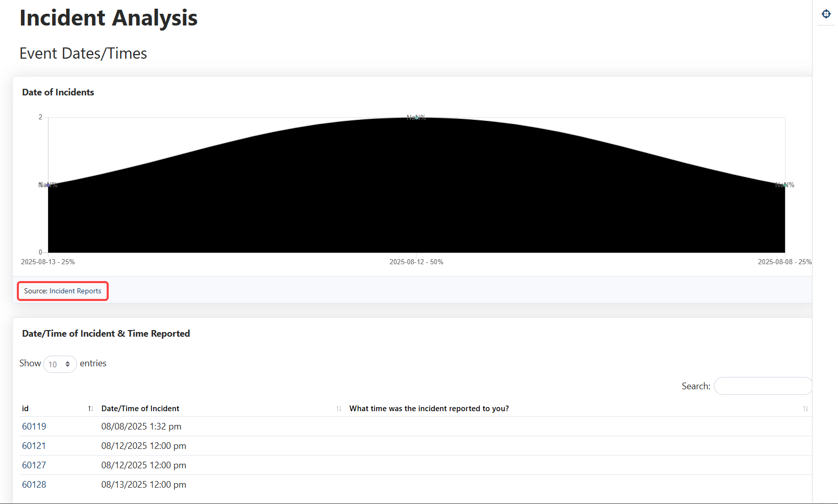The height and width of the screenshot is (504, 838).
Task: Select incident id 60119
Action: [x=34, y=426]
